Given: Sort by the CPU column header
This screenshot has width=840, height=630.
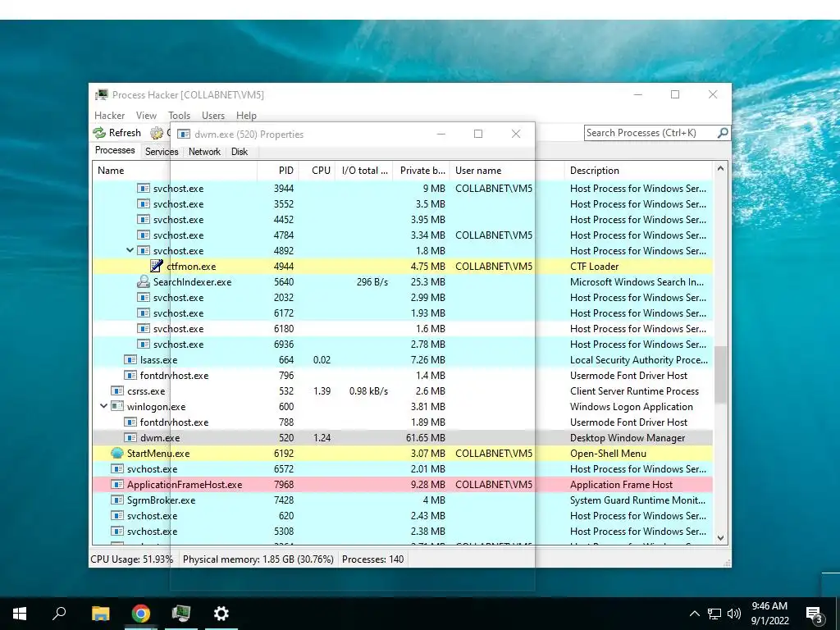Looking at the screenshot, I should click(x=317, y=171).
